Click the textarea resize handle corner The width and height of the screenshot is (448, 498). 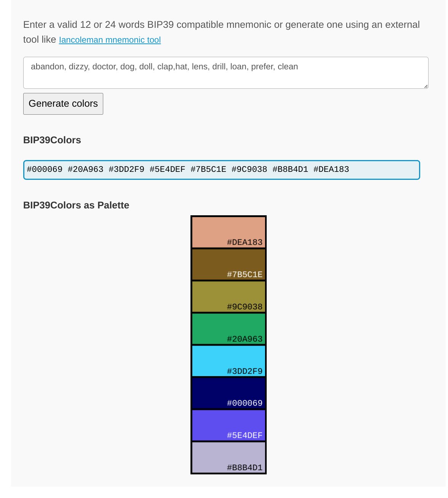(x=426, y=86)
